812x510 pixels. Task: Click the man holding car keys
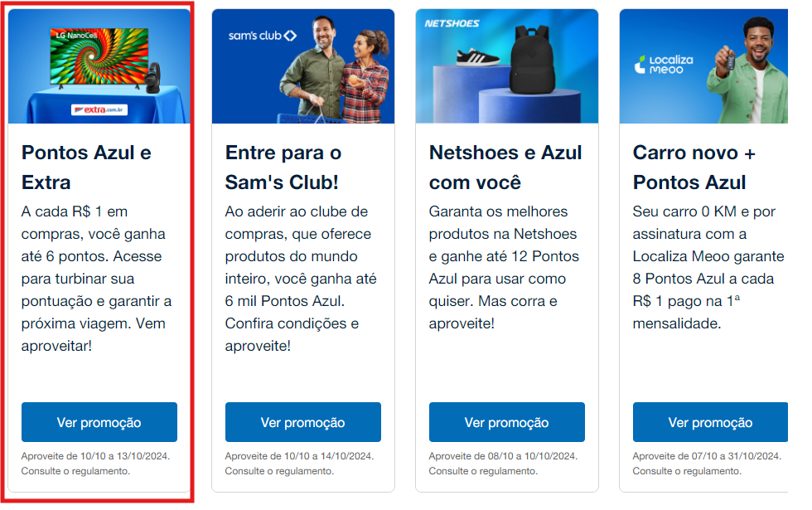pyautogui.click(x=747, y=70)
